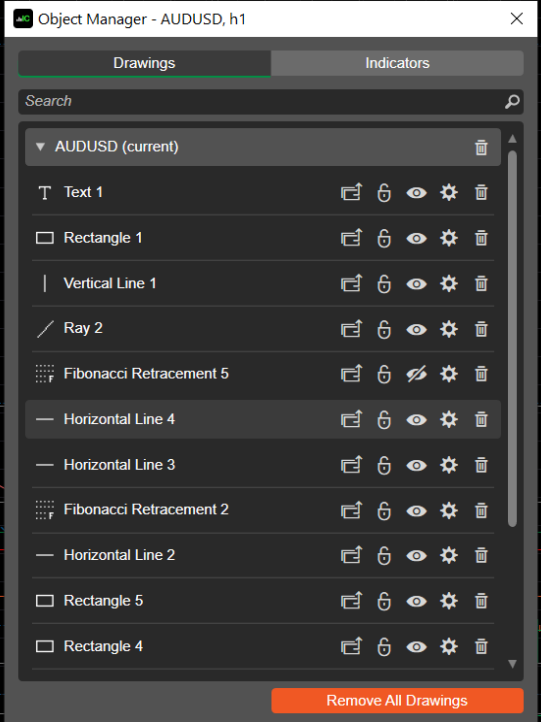
Task: Select the Drawings tab
Action: (x=144, y=63)
